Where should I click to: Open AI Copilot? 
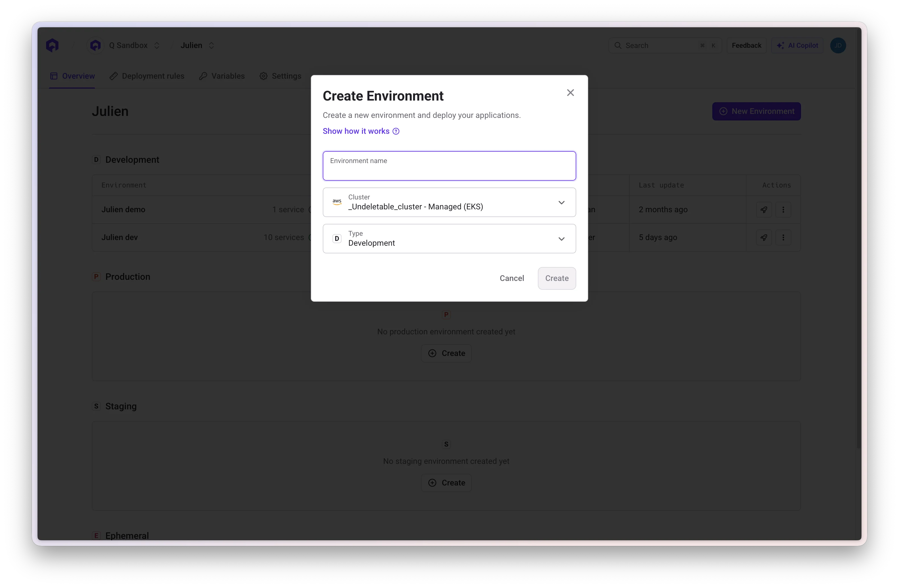[797, 45]
